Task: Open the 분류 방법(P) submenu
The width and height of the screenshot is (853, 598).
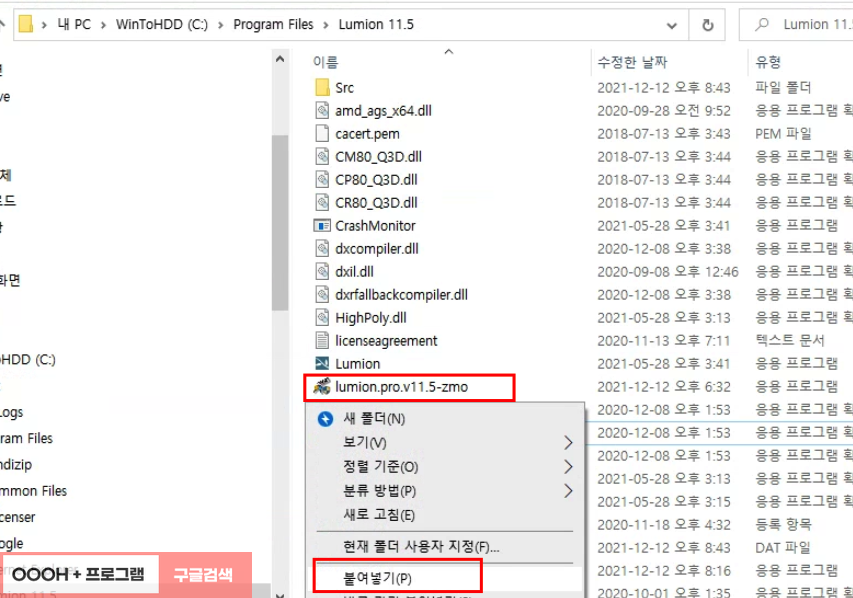Action: (x=379, y=490)
